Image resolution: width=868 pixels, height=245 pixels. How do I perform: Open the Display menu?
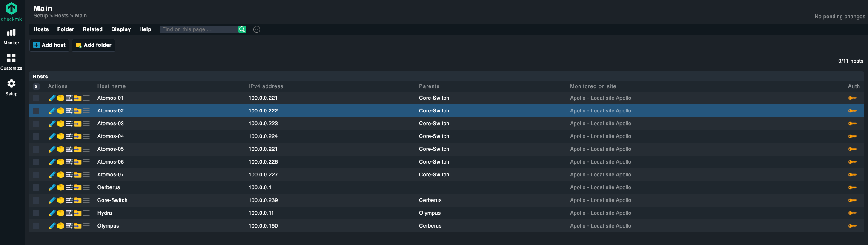[x=121, y=29]
